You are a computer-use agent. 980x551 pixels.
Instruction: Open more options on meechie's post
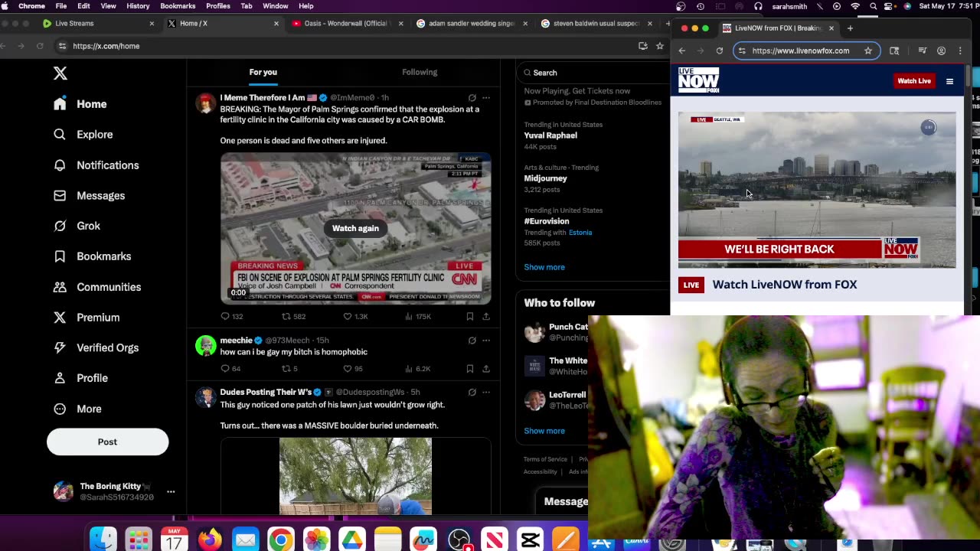pyautogui.click(x=486, y=341)
